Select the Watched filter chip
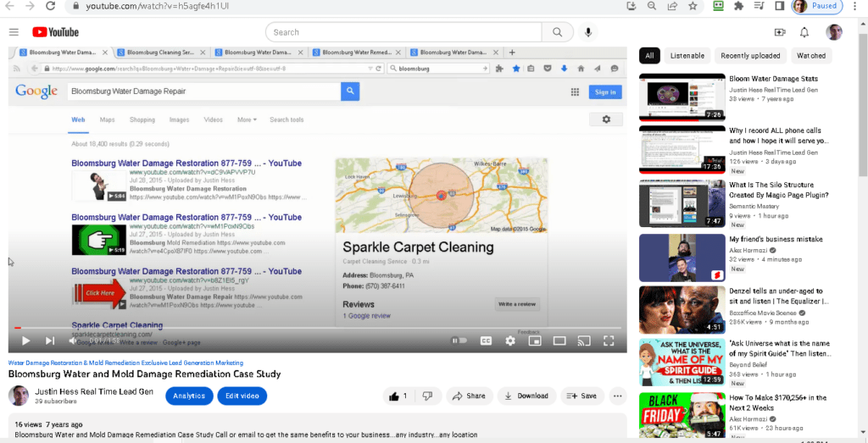This screenshot has height=443, width=868. [x=811, y=56]
